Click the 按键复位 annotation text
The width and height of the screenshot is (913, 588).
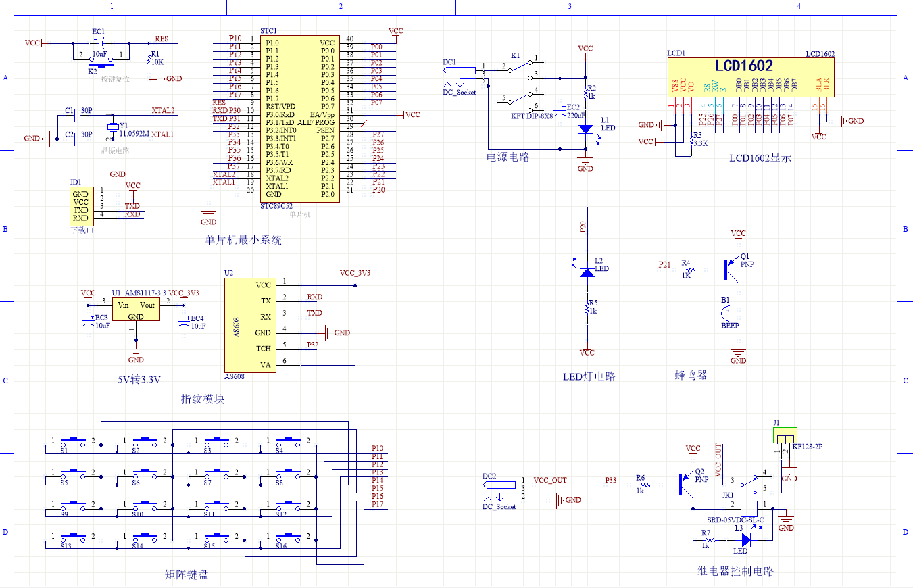coord(115,79)
